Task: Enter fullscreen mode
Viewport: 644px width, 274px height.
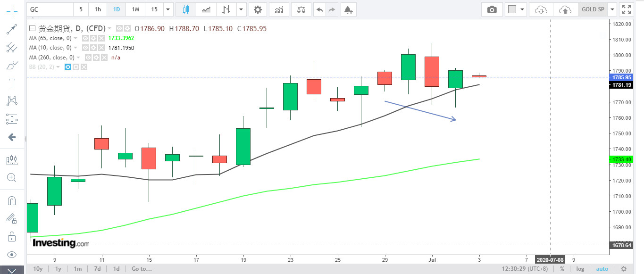Action: coord(626,9)
